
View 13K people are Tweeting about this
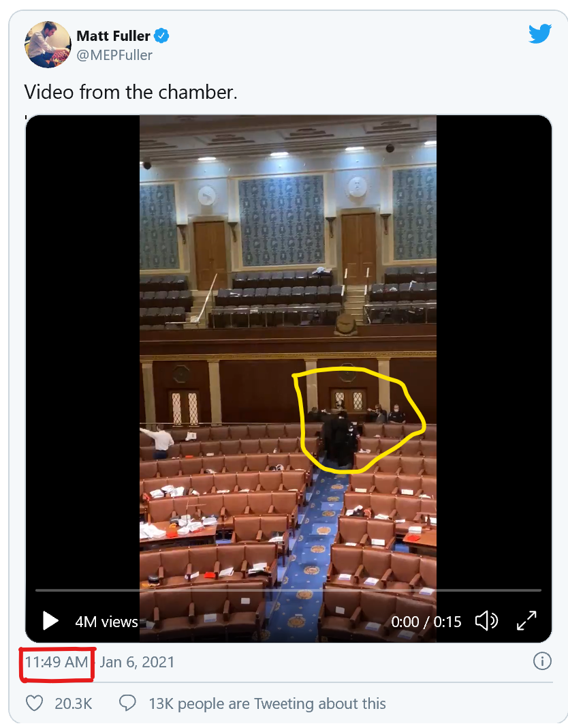pyautogui.click(x=267, y=704)
